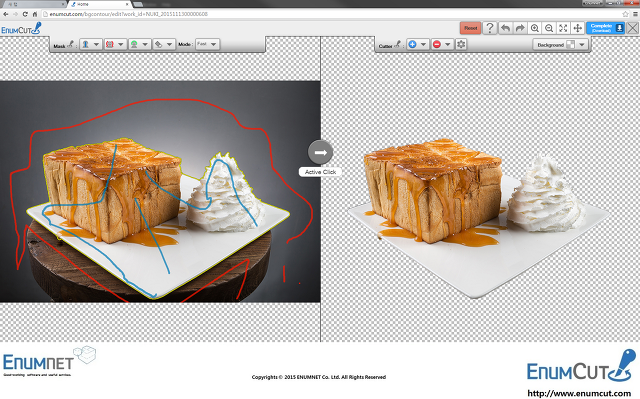Screen dimensions: 640x399
Task: Open dropdown arrow beside green mask marker
Action: tap(145, 44)
